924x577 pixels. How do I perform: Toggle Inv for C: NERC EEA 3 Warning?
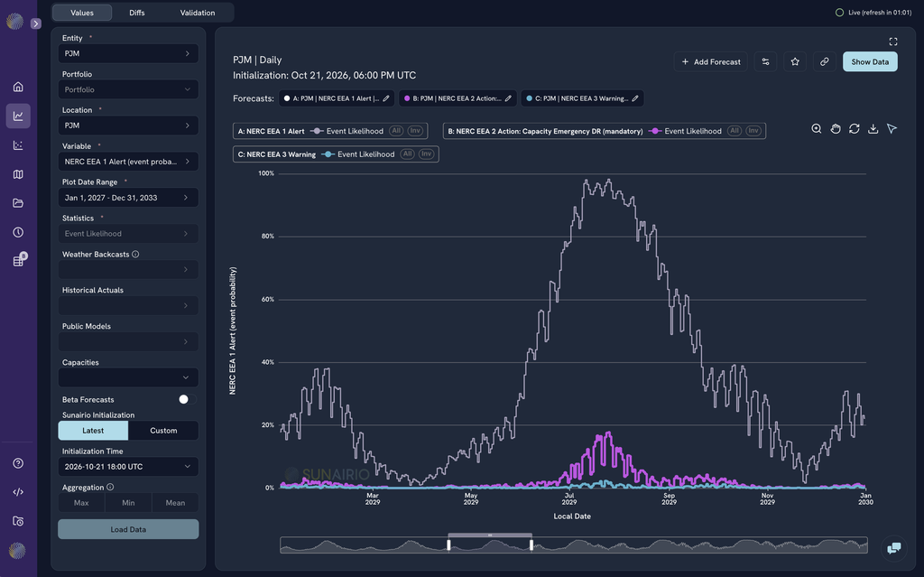pos(427,154)
